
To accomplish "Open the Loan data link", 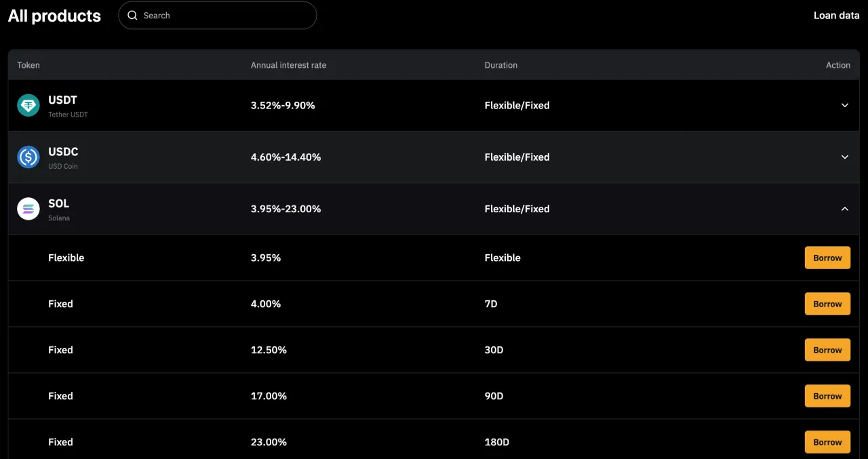I will tap(836, 15).
